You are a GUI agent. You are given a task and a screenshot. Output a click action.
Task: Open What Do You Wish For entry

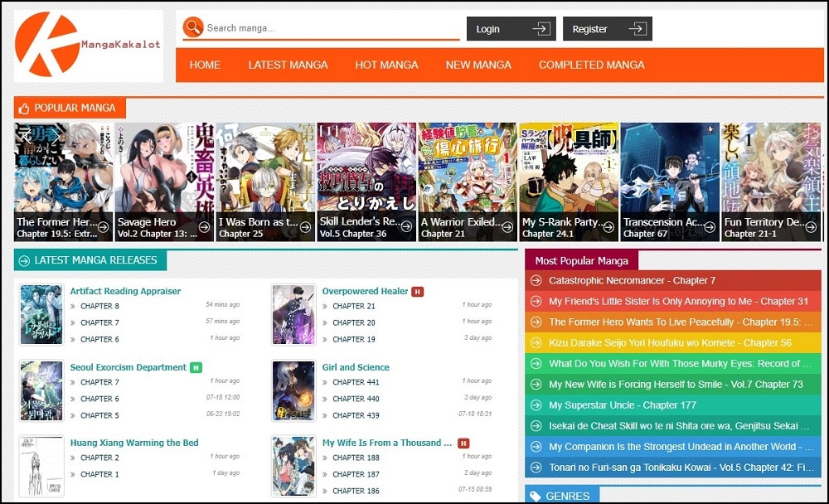(x=673, y=364)
